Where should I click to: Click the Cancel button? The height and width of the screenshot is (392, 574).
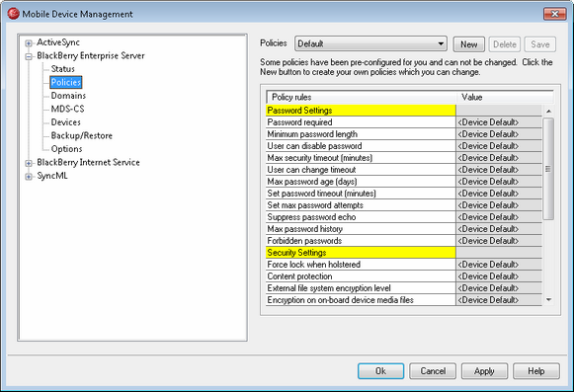tap(433, 371)
